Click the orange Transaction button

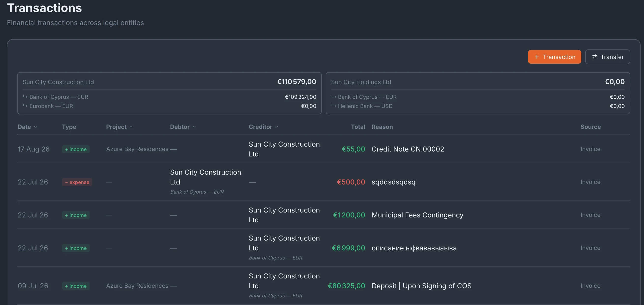[x=554, y=57]
